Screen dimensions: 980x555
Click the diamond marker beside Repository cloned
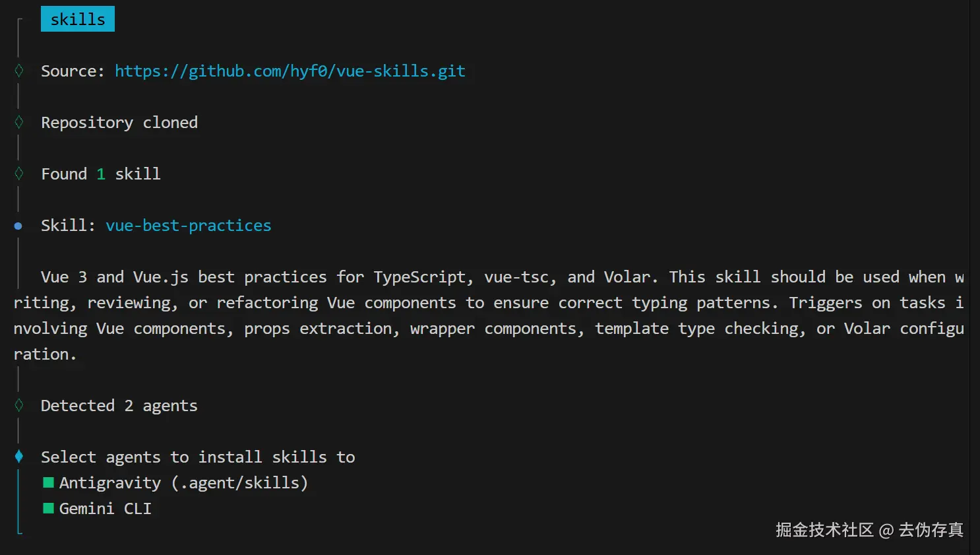tap(19, 122)
